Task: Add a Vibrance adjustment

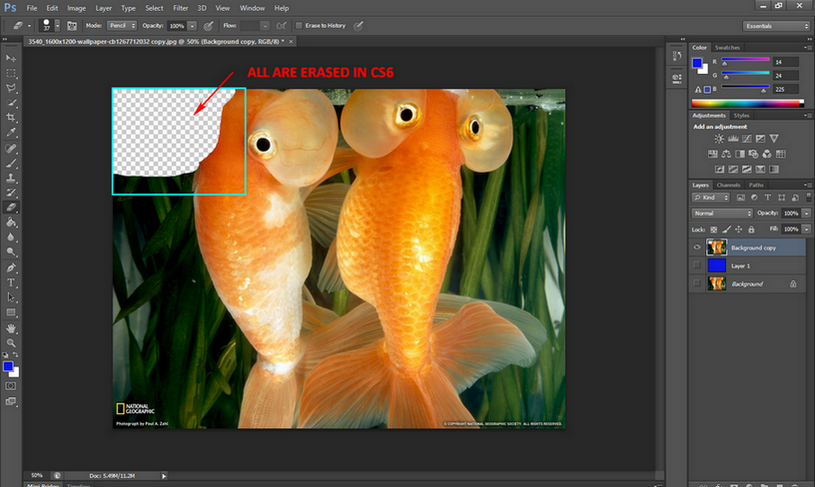Action: pyautogui.click(x=774, y=139)
